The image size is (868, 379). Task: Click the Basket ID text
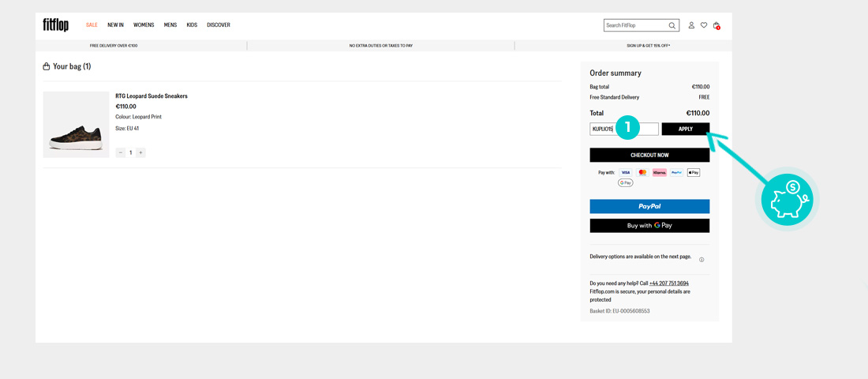[x=620, y=311]
